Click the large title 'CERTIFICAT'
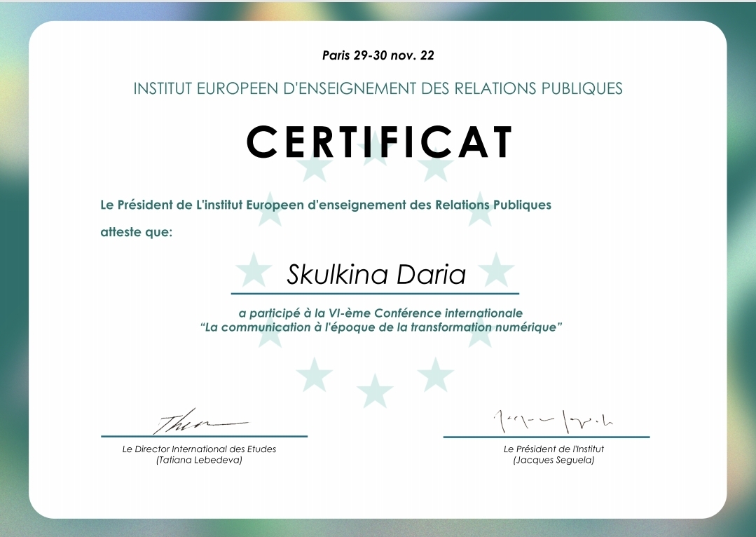 click(x=380, y=142)
